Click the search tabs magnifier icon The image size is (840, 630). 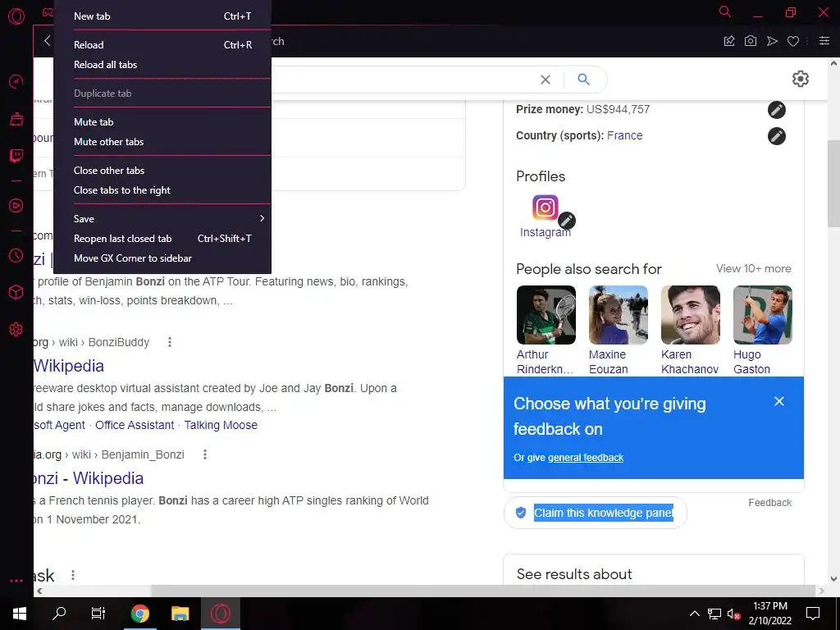click(725, 11)
